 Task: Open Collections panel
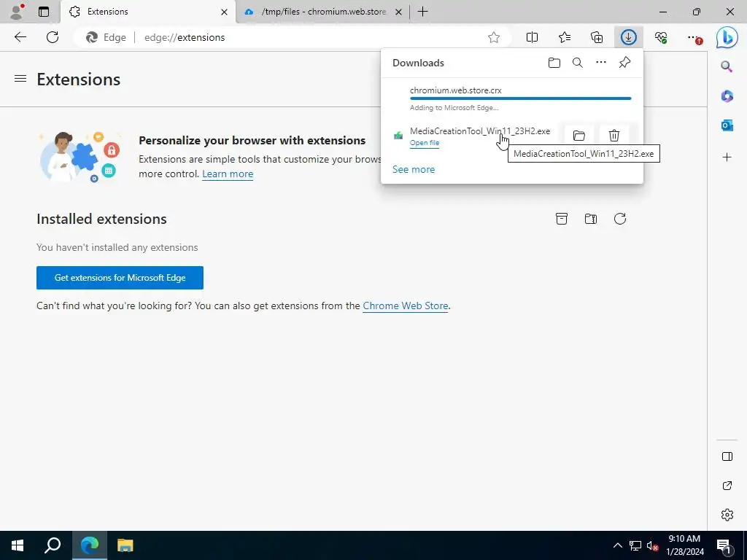(597, 37)
